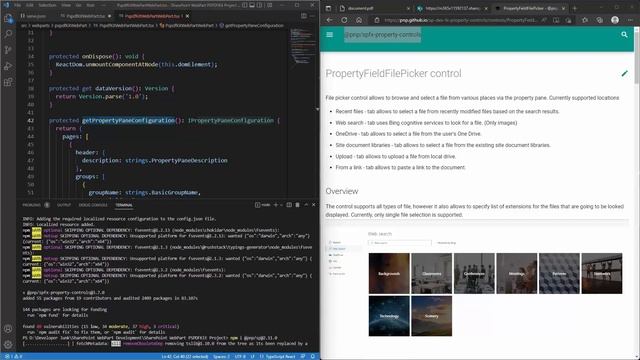Switch to the middle PspdfkitWebPart.tsx editor tab
The image size is (640, 360).
click(85, 16)
